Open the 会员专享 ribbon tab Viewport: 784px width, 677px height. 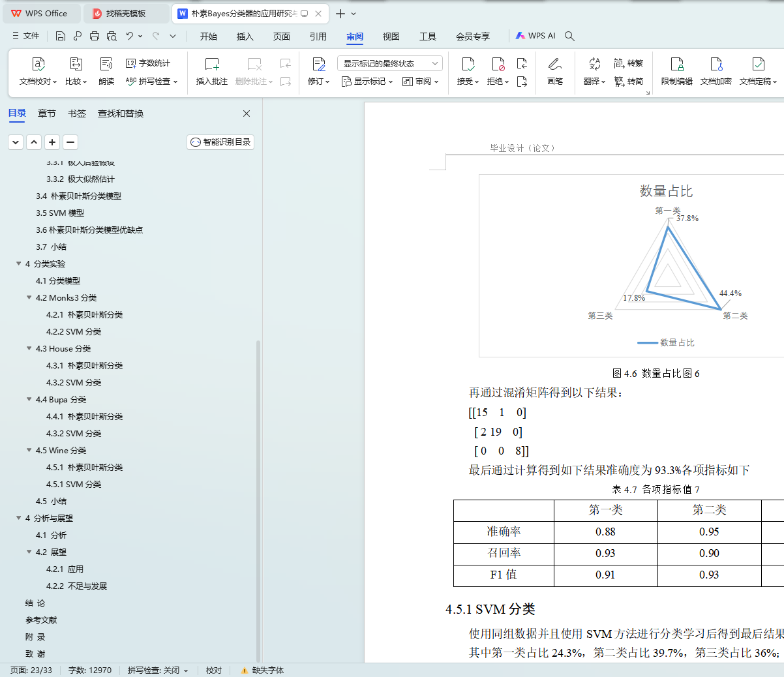coord(473,37)
